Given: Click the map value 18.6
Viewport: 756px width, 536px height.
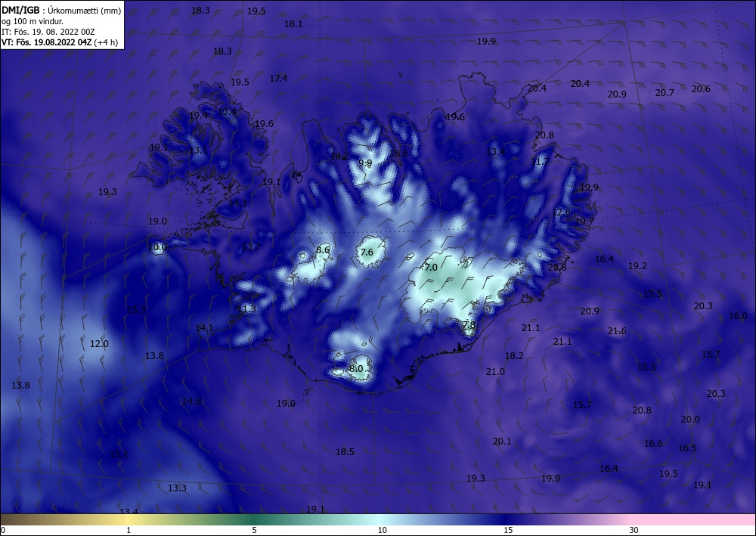Looking at the screenshot, I should point(398,153).
